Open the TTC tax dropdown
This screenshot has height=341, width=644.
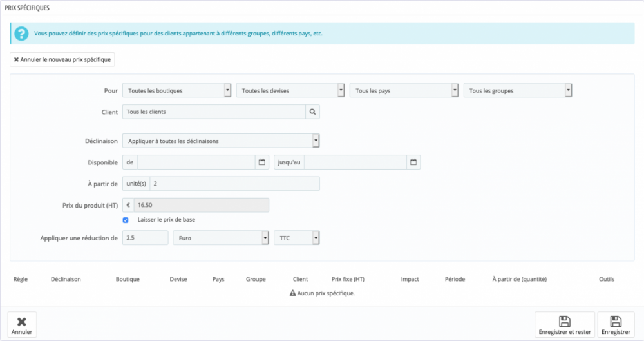tap(297, 238)
